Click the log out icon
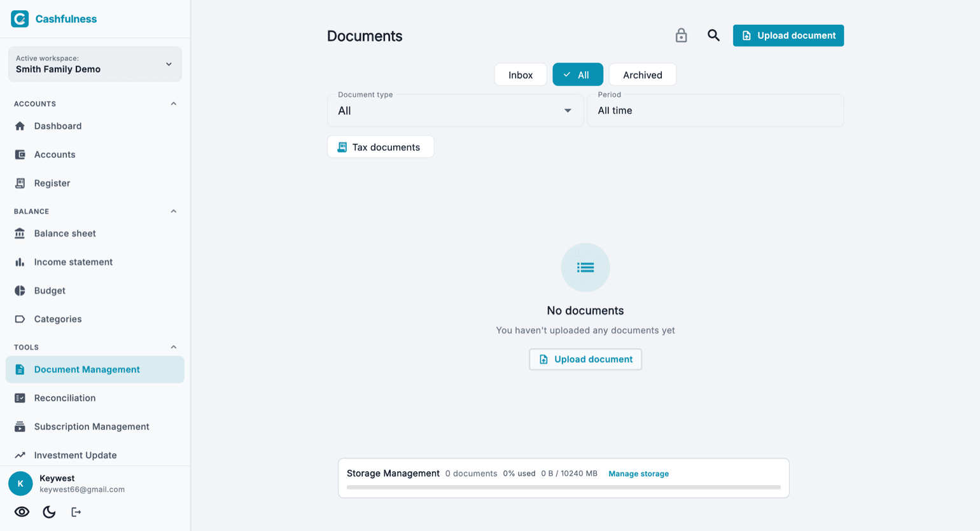Viewport: 980px width, 531px height. pos(76,512)
